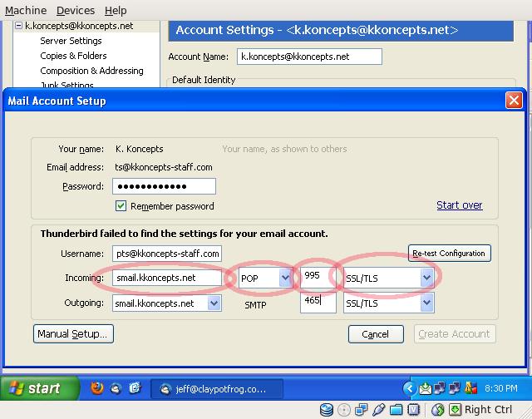Close the Mail Account Setup dialog
The height and width of the screenshot is (419, 532).
514,101
